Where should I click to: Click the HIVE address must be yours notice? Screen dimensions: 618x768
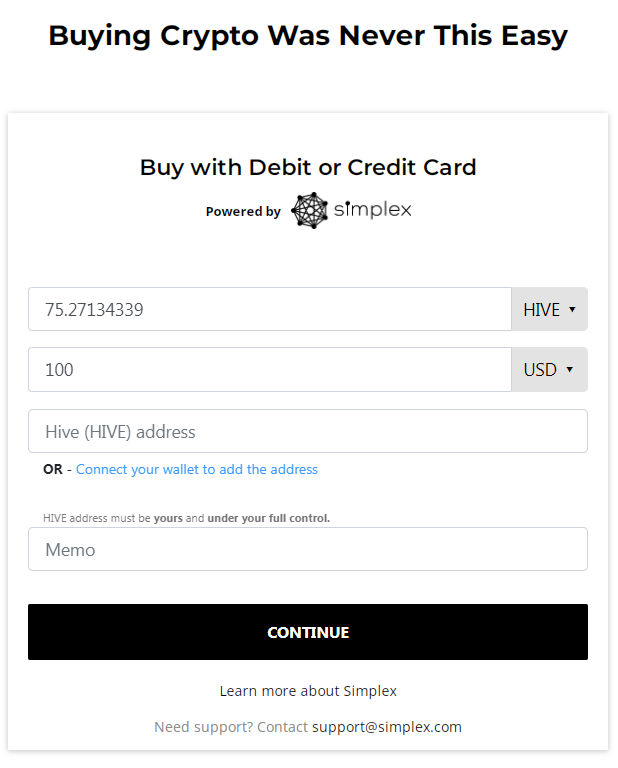pos(186,518)
